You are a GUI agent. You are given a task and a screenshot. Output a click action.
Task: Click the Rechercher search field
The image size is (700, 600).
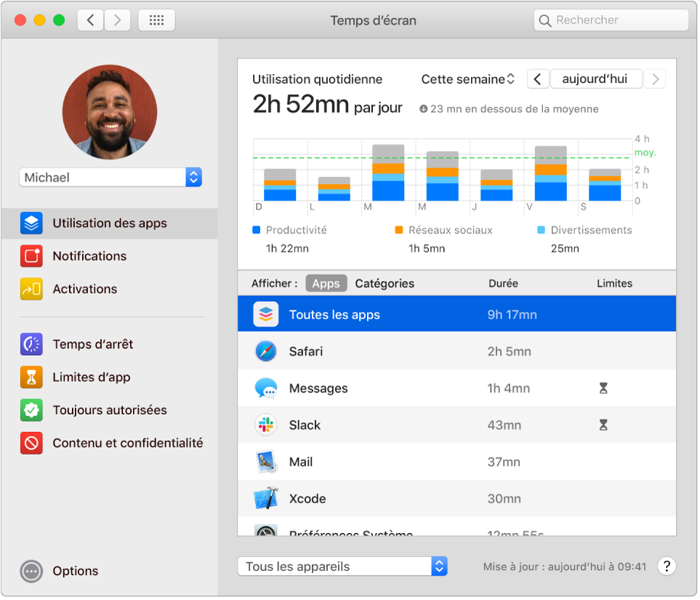click(x=611, y=20)
